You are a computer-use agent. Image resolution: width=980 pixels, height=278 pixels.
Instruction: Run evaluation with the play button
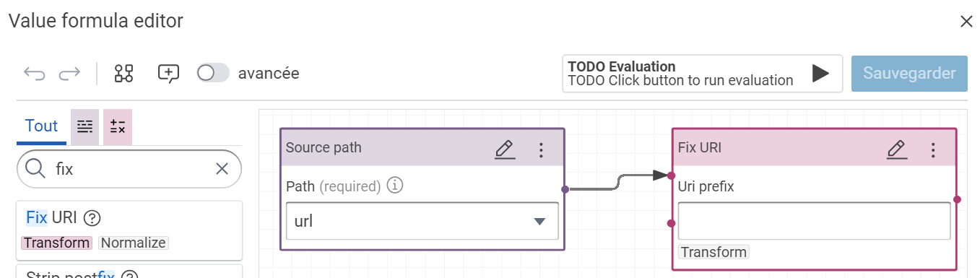pos(820,73)
